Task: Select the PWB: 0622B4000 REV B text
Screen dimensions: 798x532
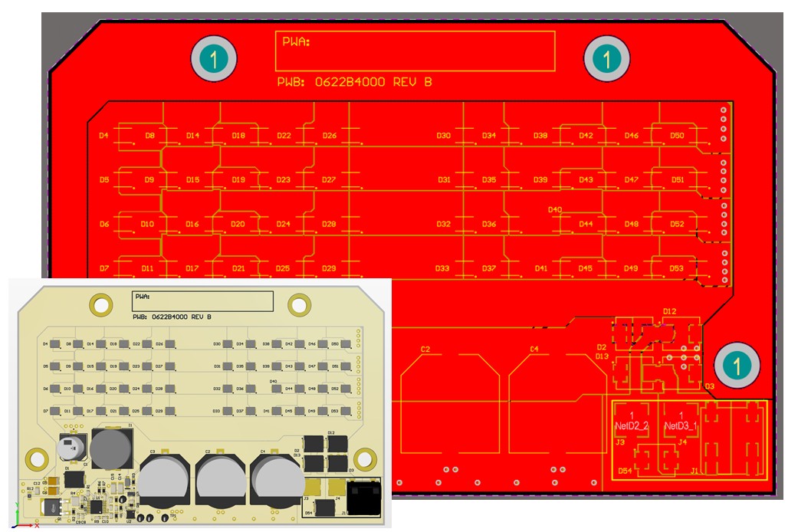Action: pos(353,82)
